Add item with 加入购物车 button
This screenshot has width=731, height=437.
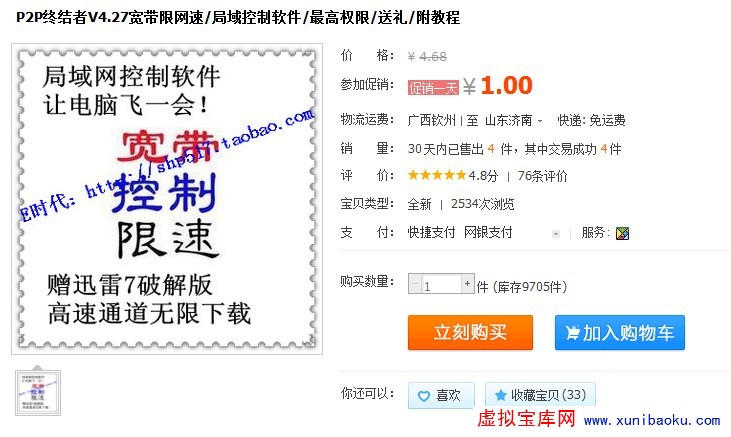click(x=620, y=333)
